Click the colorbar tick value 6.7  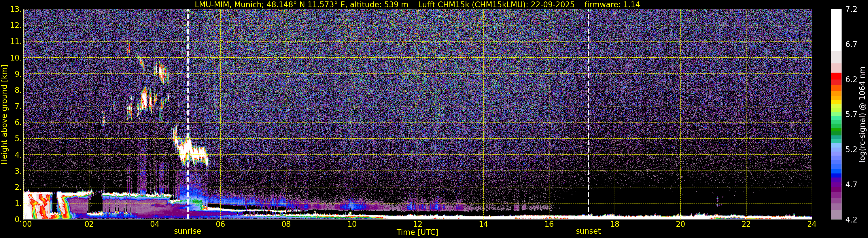tap(851, 44)
